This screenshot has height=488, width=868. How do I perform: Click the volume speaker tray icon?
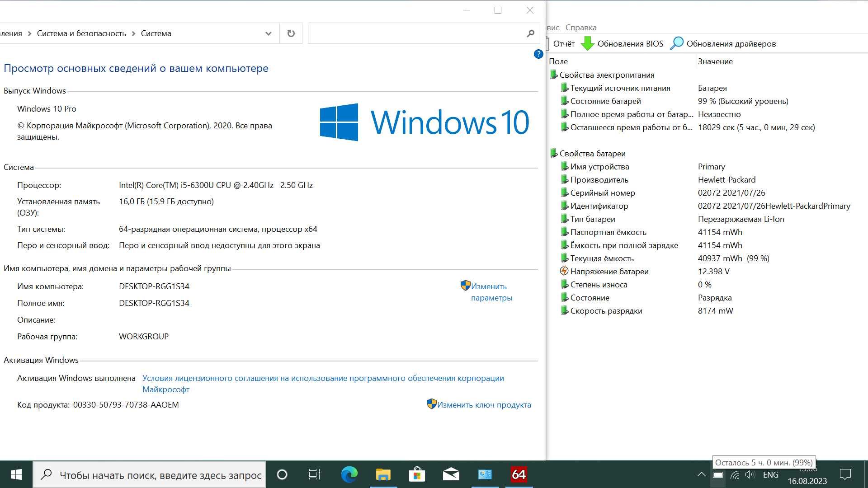point(750,474)
